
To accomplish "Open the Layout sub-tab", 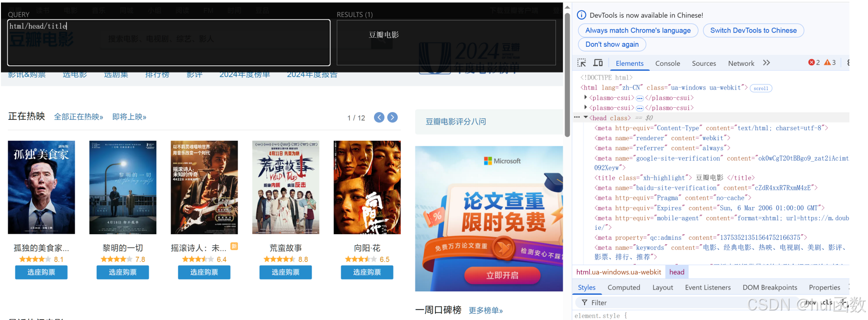I will [x=663, y=288].
